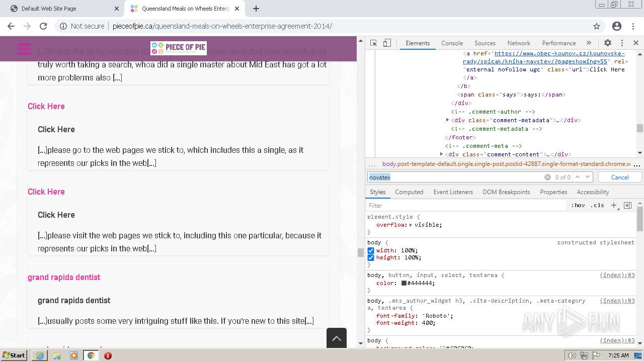
Task: Go to next search result arrow
Action: coord(588,177)
